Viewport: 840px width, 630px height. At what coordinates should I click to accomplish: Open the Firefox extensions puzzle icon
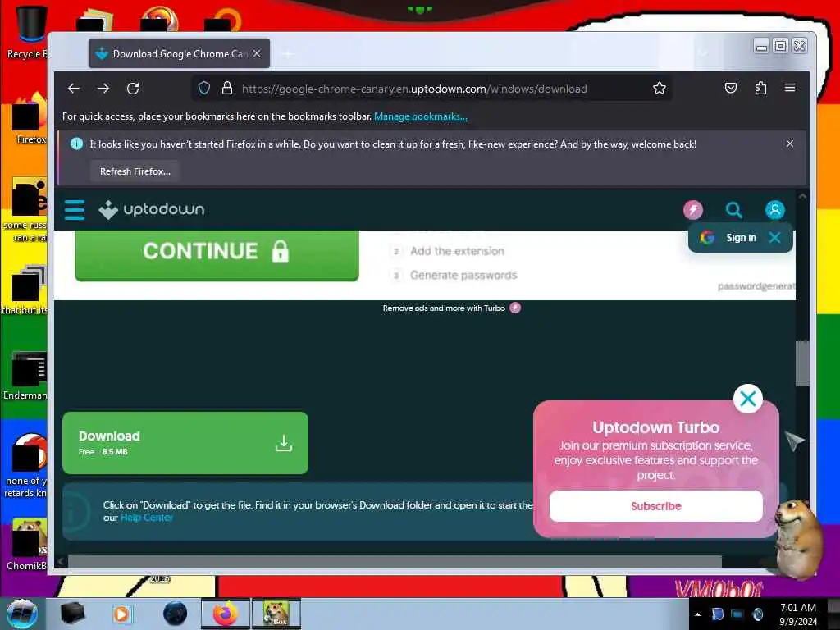[x=760, y=88]
